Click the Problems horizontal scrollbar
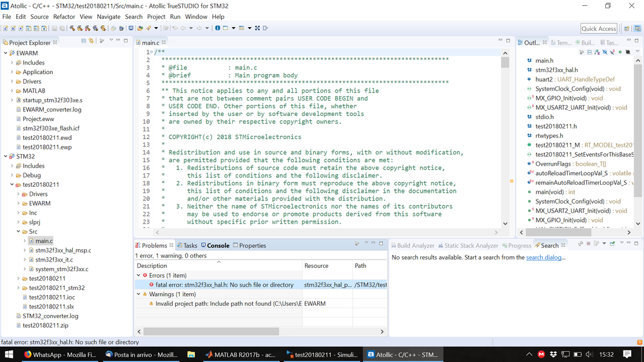The width and height of the screenshot is (644, 362). click(x=211, y=331)
